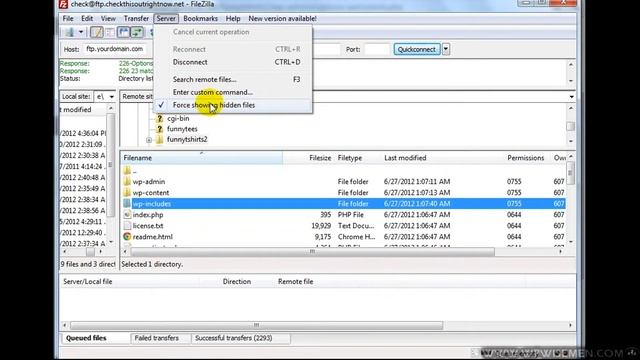Open the Edit menu
This screenshot has height=360, width=640.
[x=87, y=18]
